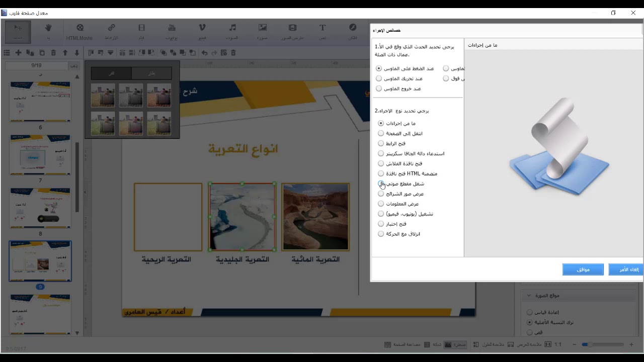Image resolution: width=644 pixels, height=362 pixels.
Task: Choose the HTML فتح نافذة متضمنة action
Action: [408, 173]
